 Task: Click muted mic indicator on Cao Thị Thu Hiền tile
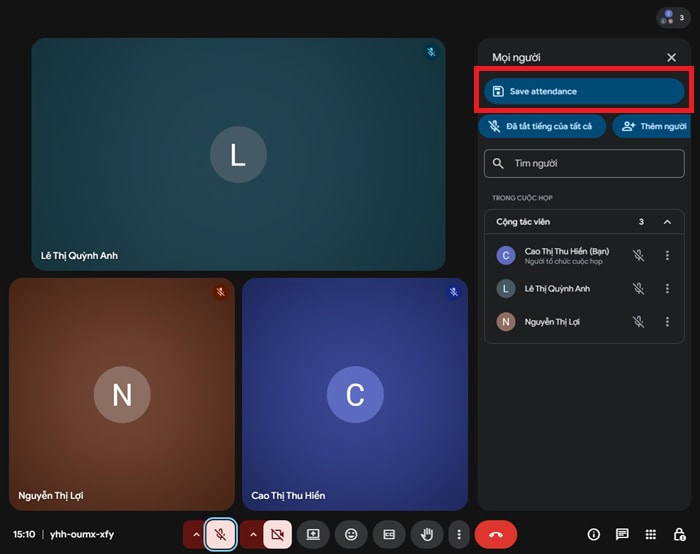coord(454,292)
